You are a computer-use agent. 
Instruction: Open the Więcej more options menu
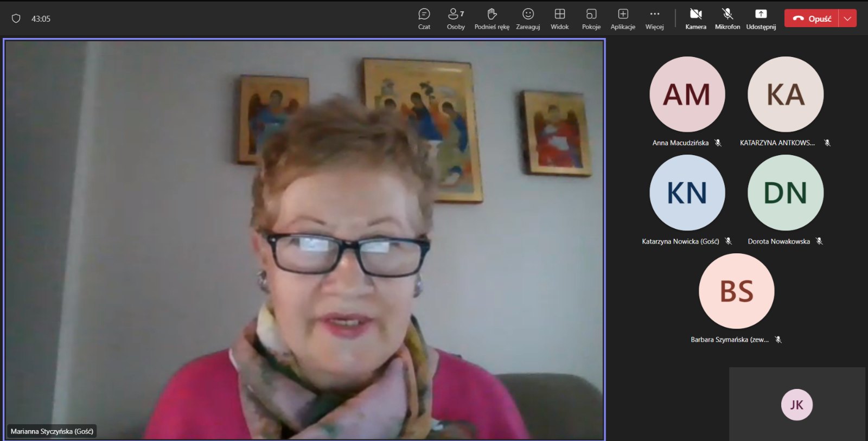654,18
